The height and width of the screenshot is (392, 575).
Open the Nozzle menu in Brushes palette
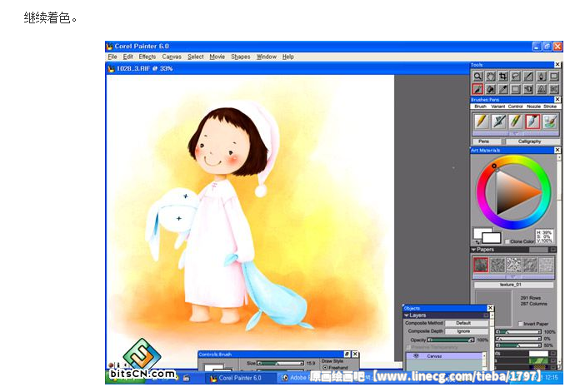(x=533, y=107)
